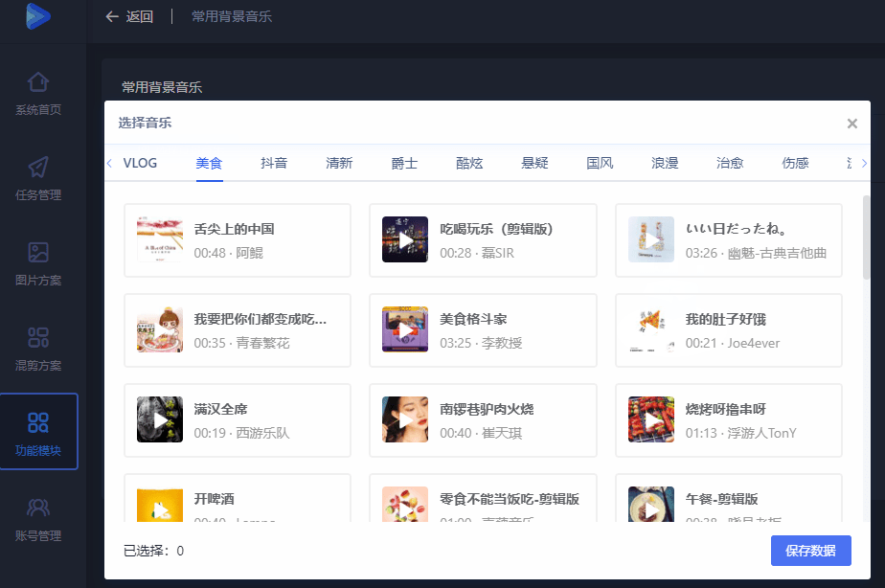The image size is (885, 588).
Task: Play 满汉全席 track preview
Action: pos(160,419)
